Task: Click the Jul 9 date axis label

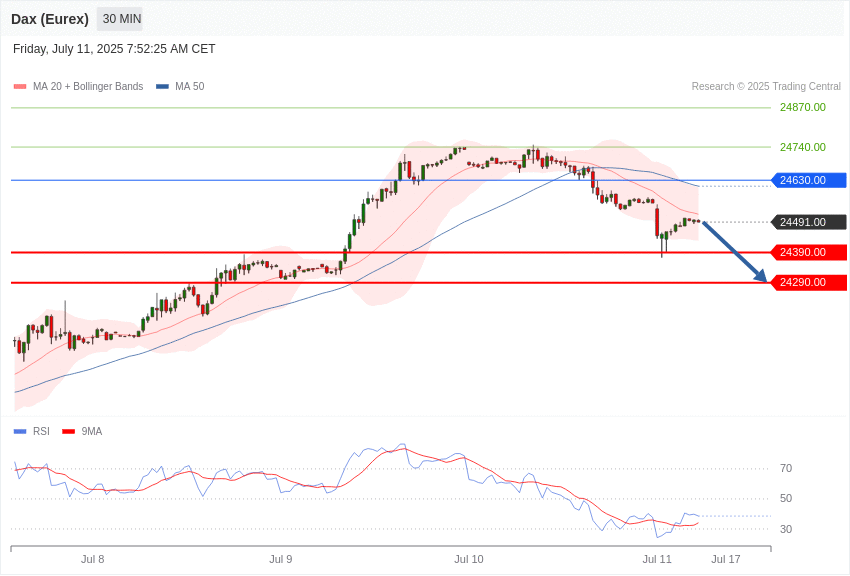Action: click(281, 559)
